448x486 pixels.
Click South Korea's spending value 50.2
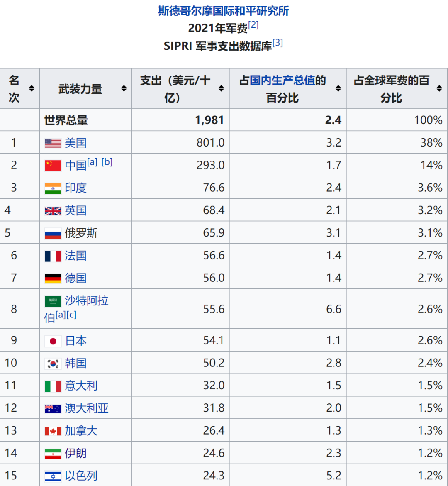(214, 363)
